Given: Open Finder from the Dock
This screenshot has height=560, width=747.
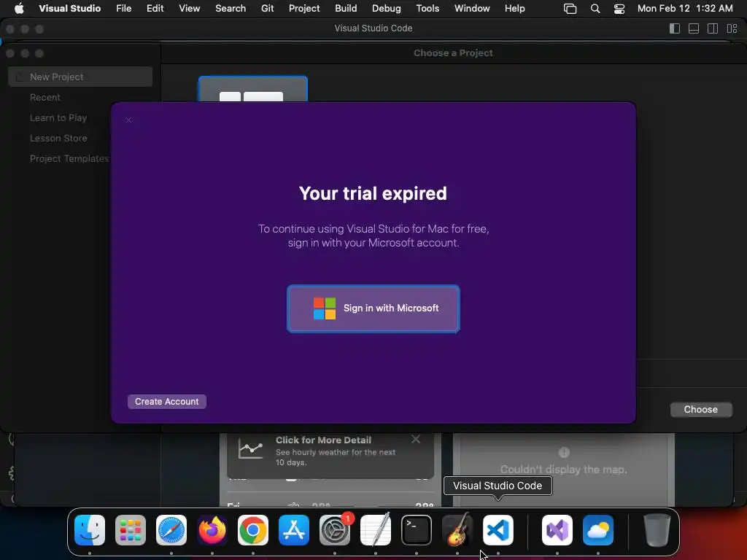Looking at the screenshot, I should tap(90, 530).
